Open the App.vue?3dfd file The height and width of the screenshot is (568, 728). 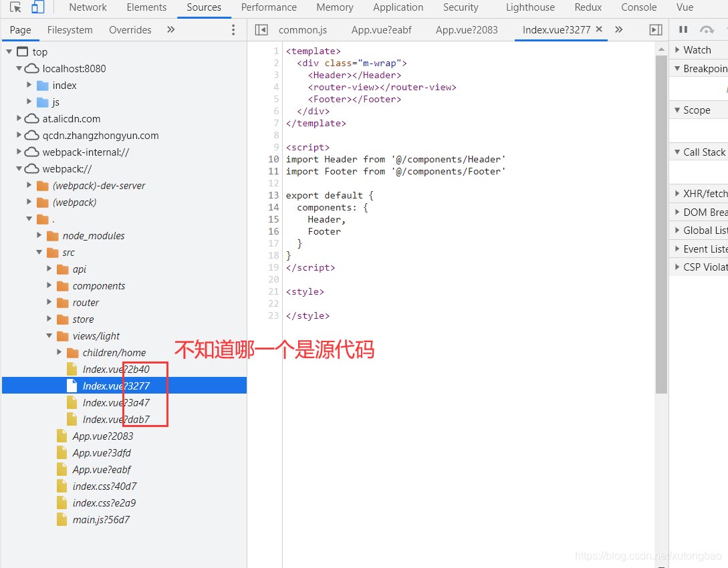pyautogui.click(x=101, y=453)
